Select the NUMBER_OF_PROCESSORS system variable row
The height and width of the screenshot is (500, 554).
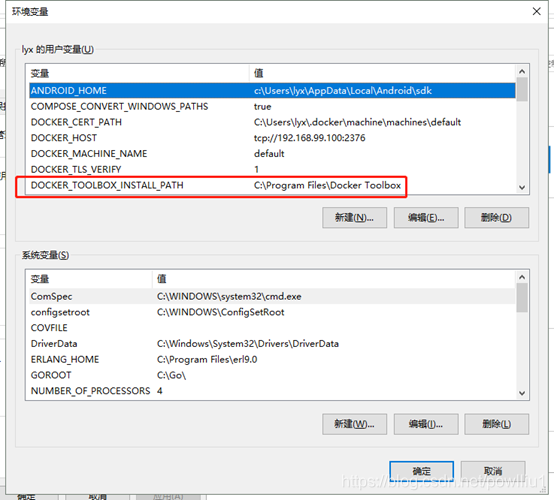point(272,391)
